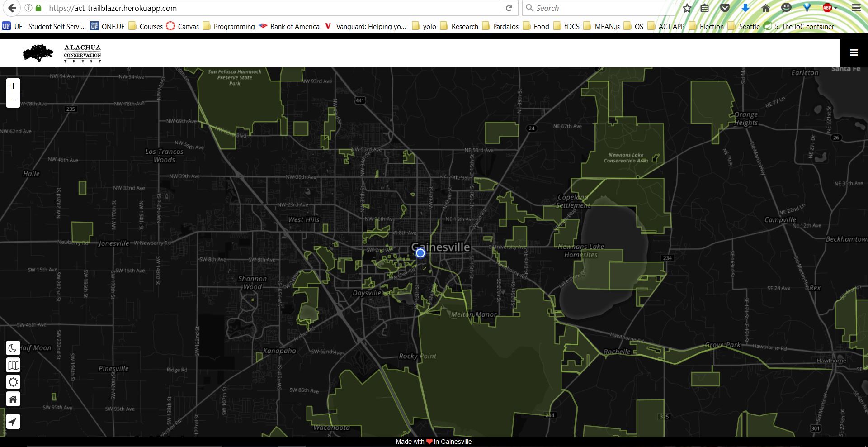Open the ACT APP bookmark folder
This screenshot has width=868, height=447.
[666, 26]
